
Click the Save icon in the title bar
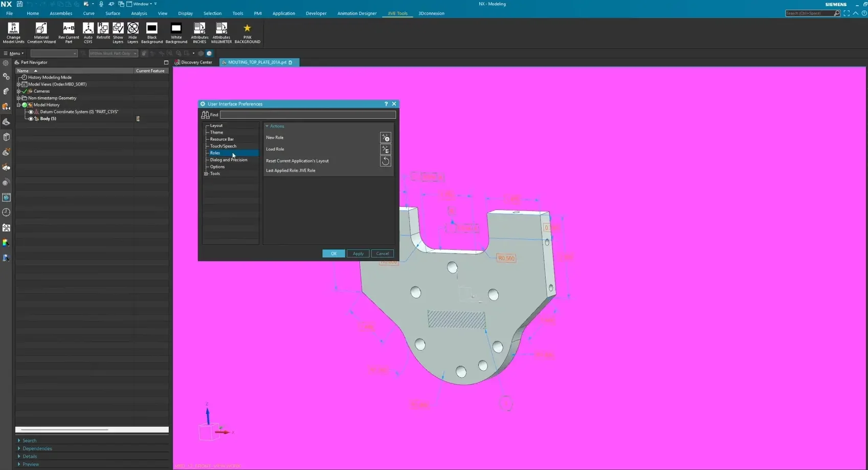click(x=19, y=4)
